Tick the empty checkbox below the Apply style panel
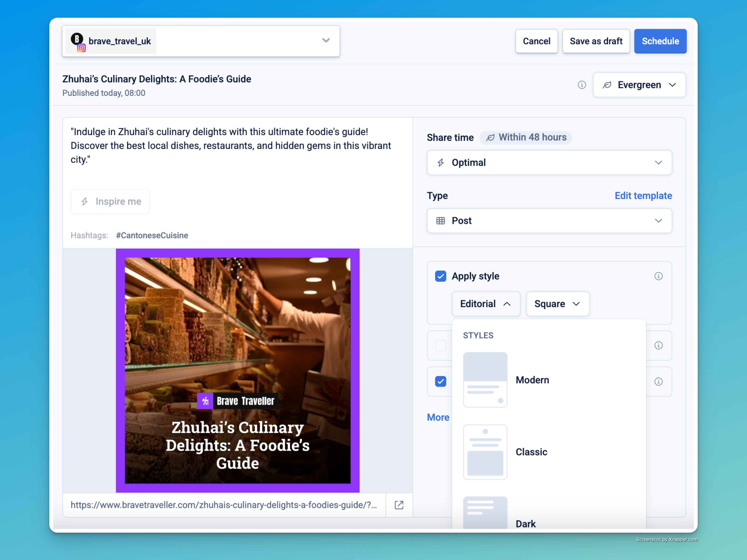The image size is (747, 560). 440,345
